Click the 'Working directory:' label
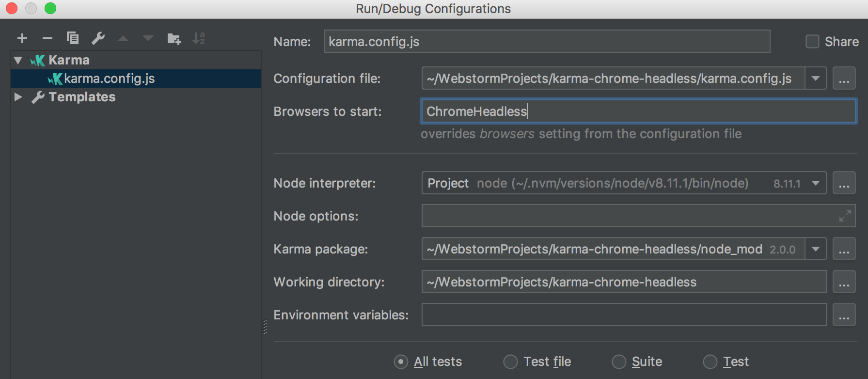The image size is (868, 379). tap(329, 282)
